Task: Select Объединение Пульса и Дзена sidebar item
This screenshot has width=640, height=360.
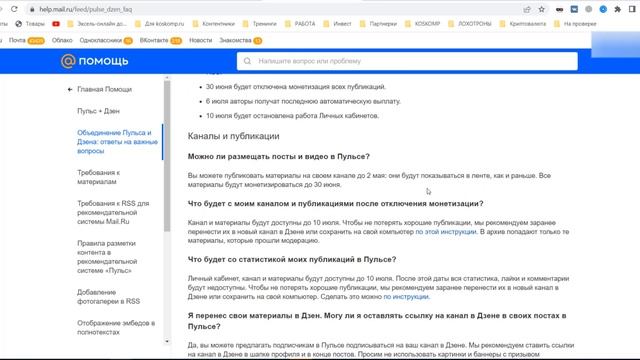Action: pos(118,142)
